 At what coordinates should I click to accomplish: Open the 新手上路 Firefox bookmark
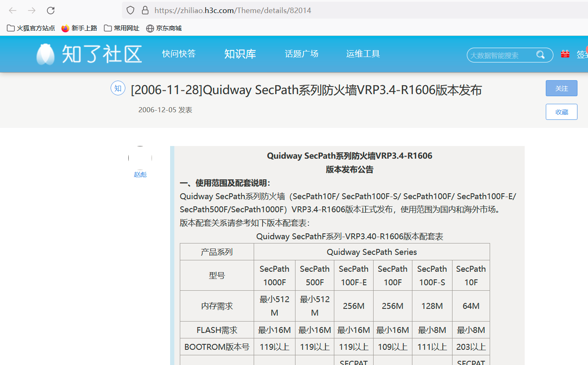[79, 28]
